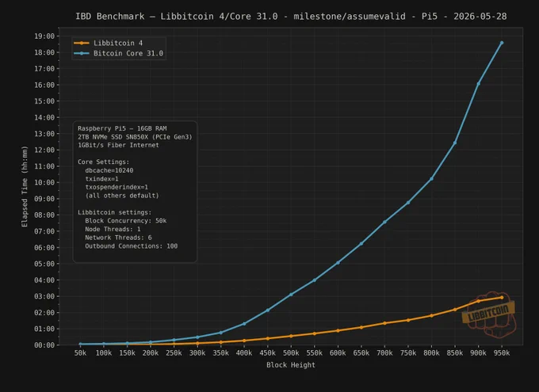Click the Raspberry Pi5 – 16GB RAM line
Screen dimensions: 539x392
pyautogui.click(x=122, y=128)
